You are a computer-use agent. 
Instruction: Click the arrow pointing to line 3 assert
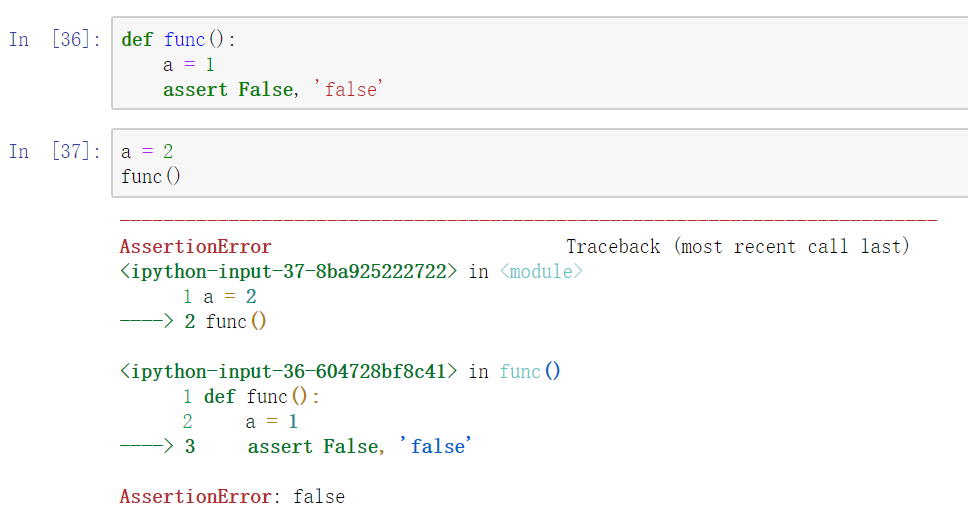[x=146, y=446]
